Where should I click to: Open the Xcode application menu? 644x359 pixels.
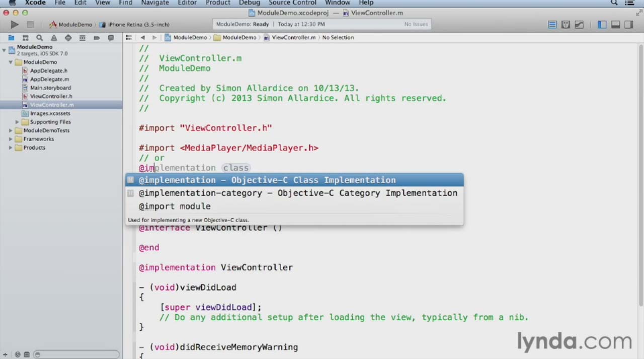coord(35,3)
